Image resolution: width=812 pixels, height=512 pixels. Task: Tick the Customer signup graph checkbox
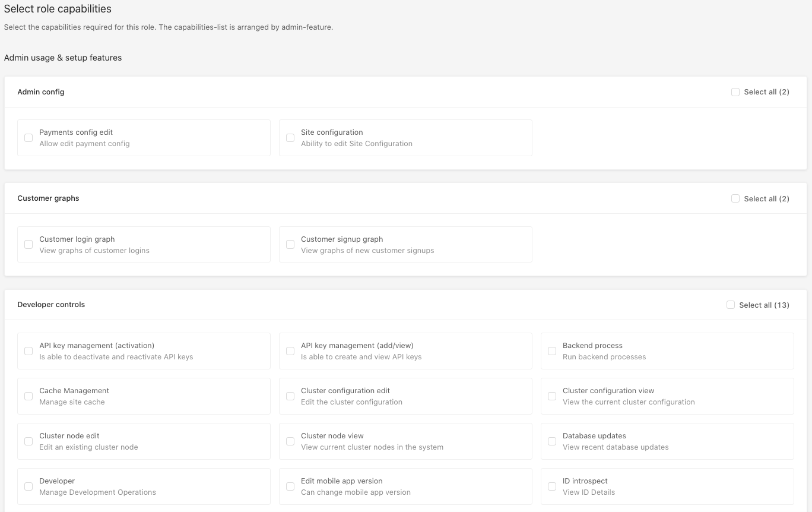[290, 245]
